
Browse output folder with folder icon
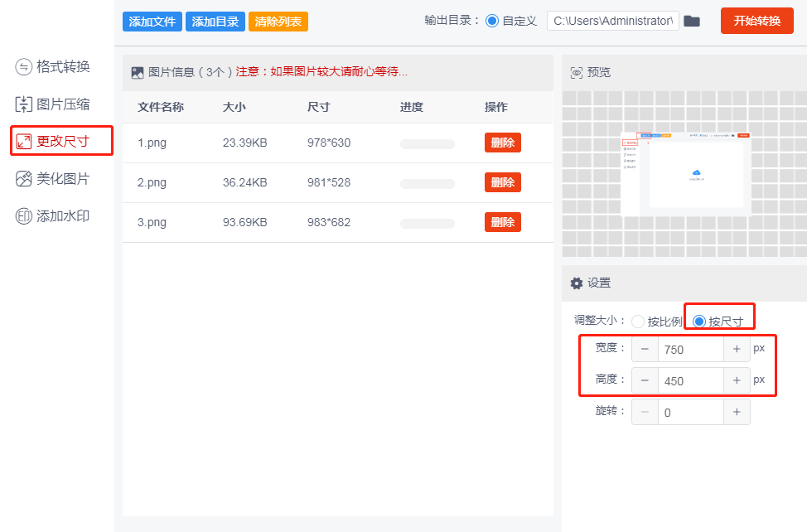[692, 21]
